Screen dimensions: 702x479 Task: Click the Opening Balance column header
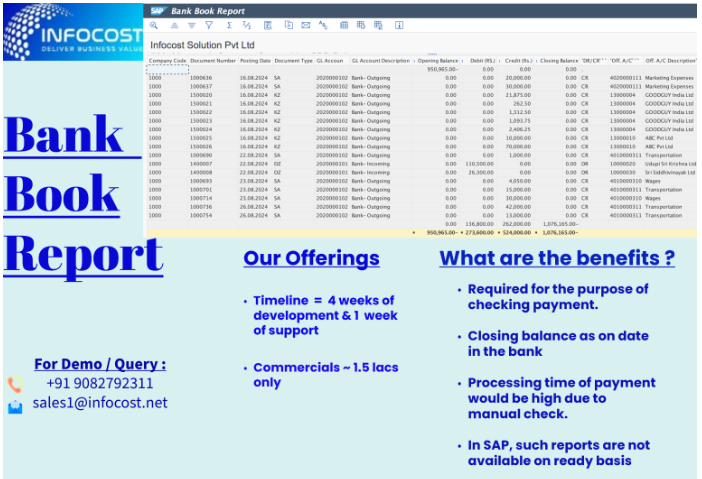coord(438,60)
